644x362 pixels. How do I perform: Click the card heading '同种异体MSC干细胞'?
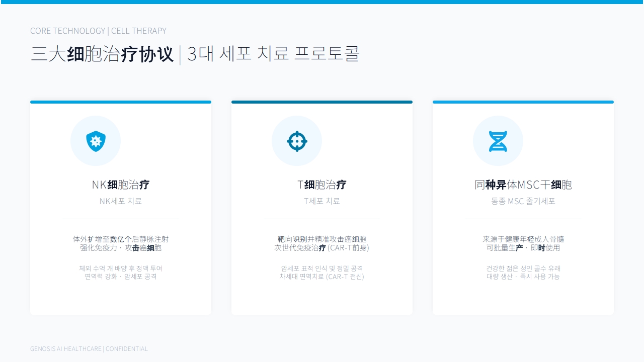[x=523, y=185]
